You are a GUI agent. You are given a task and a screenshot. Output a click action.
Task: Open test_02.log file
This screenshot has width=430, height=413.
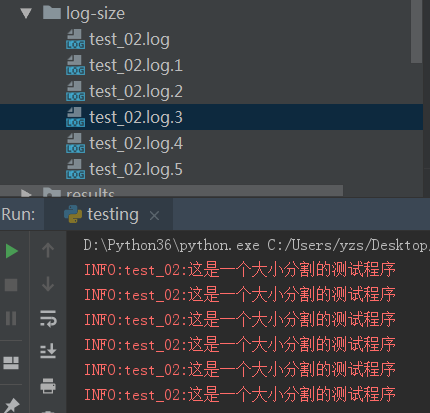pyautogui.click(x=129, y=39)
